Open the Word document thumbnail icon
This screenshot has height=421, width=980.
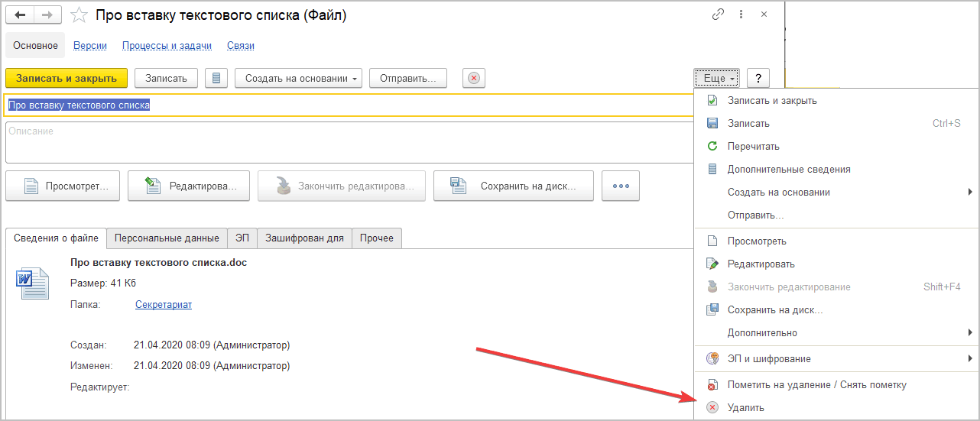click(33, 283)
